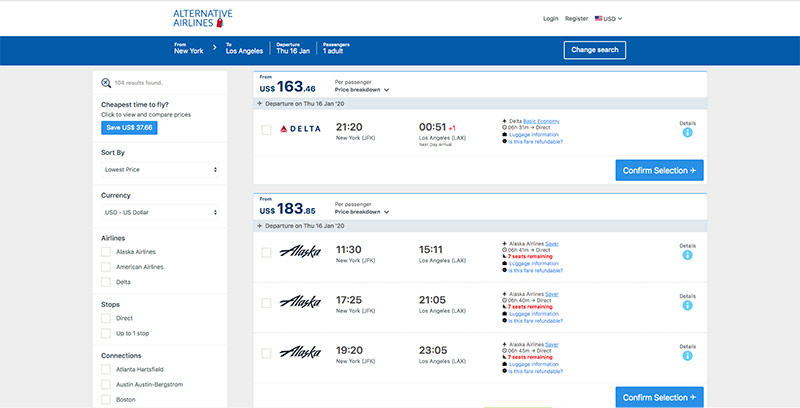Click the 'Cheapest time to fly?' heading
The height and width of the screenshot is (408, 800).
pos(135,105)
